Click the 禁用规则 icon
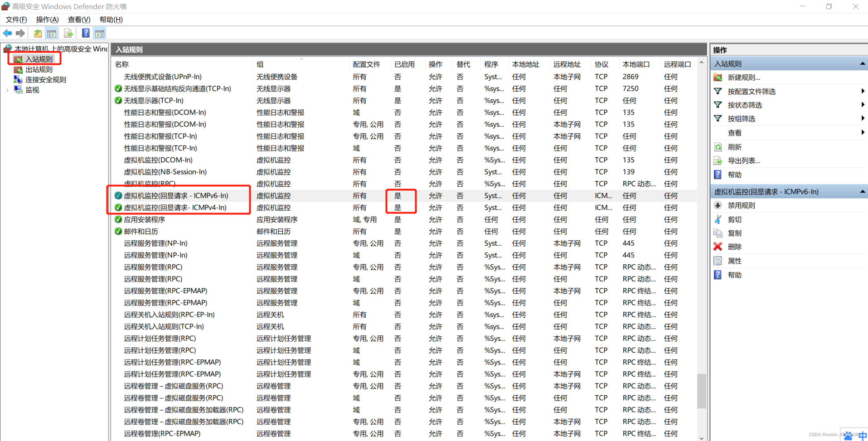The width and height of the screenshot is (868, 441). coord(718,205)
